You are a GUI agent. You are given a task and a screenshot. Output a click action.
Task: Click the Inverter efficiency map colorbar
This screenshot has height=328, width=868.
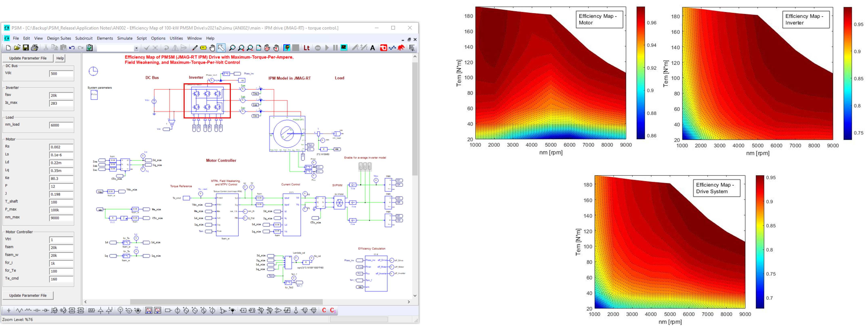coord(848,73)
